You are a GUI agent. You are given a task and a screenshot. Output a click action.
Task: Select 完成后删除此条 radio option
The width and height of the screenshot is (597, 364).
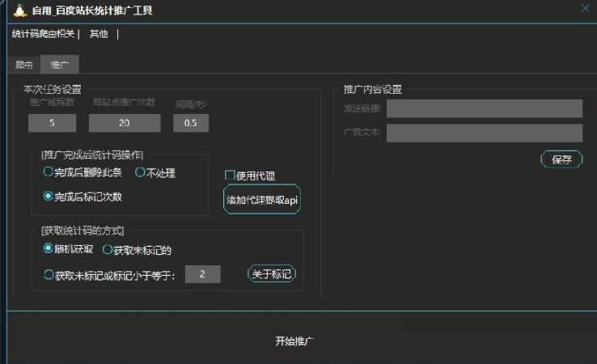coord(83,172)
